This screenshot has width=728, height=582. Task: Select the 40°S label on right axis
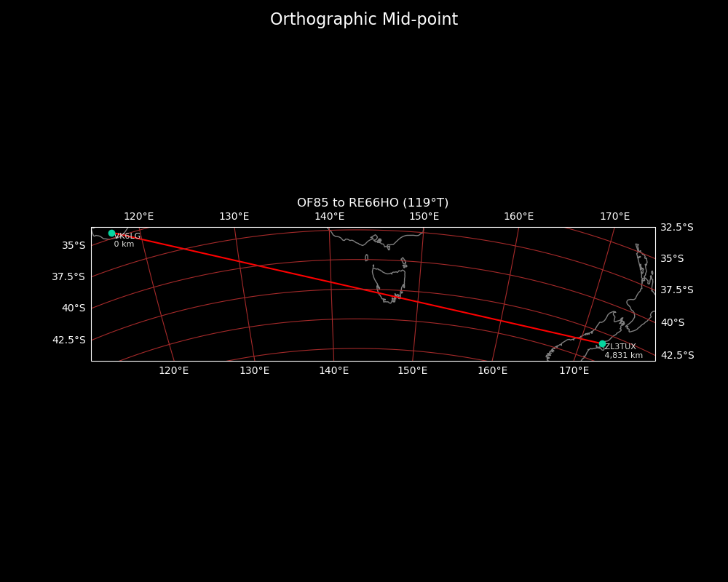pyautogui.click(x=672, y=323)
